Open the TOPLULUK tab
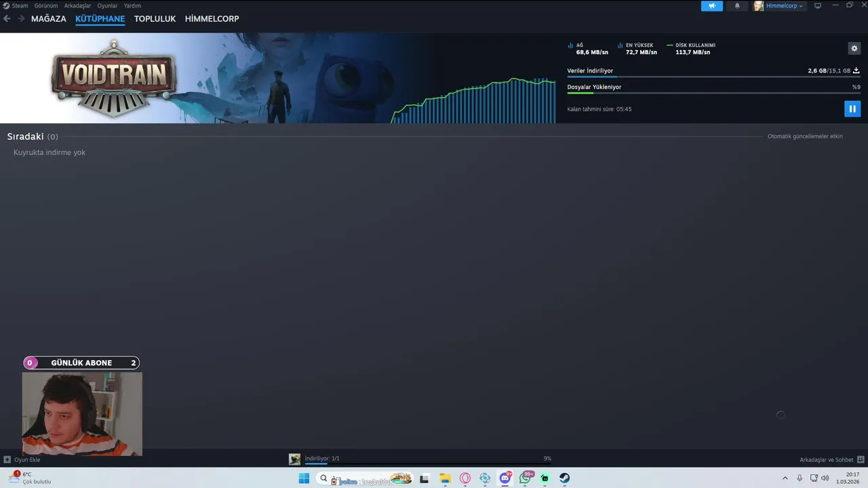The image size is (868, 488). 155,19
